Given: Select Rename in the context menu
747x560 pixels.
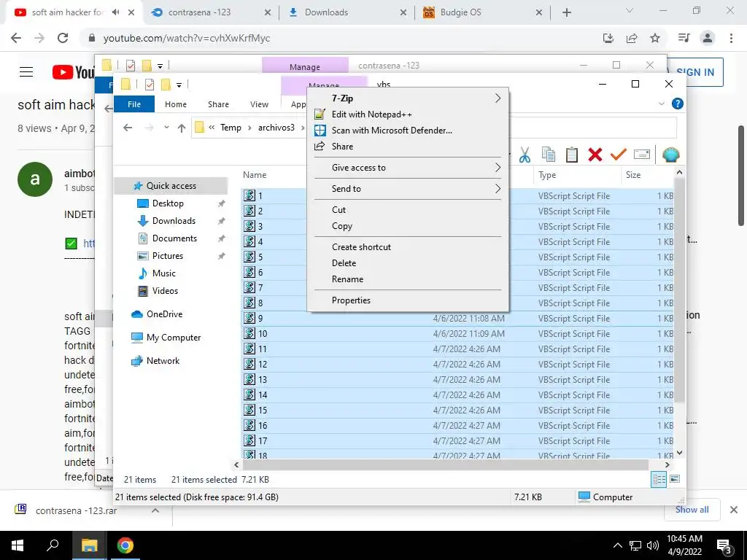Looking at the screenshot, I should click(x=347, y=279).
